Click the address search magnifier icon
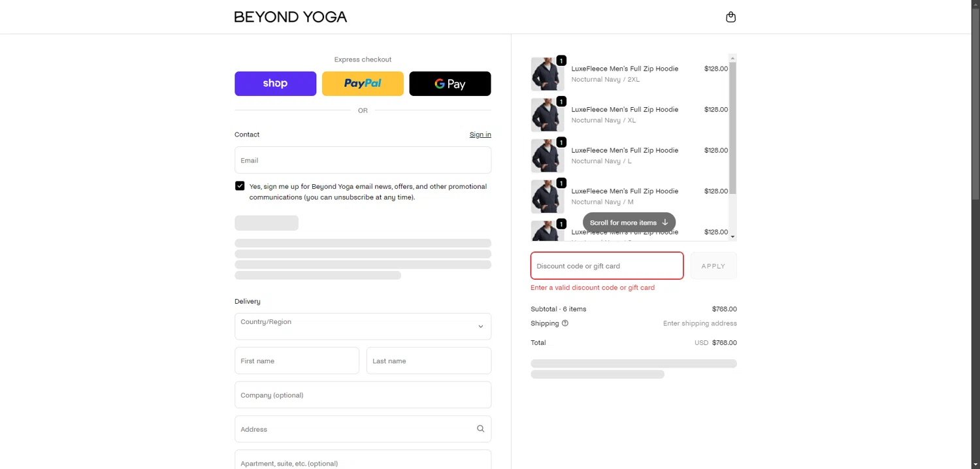 (480, 429)
